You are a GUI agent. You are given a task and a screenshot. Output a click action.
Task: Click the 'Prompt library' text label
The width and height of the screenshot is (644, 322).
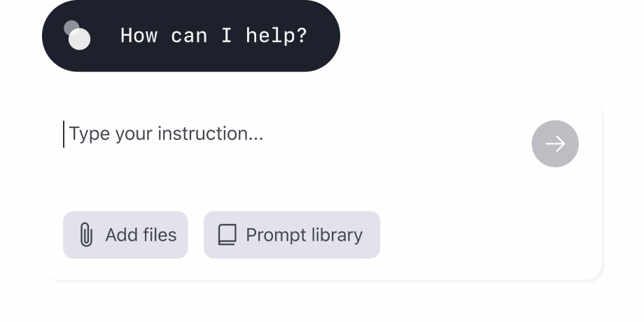coord(304,235)
